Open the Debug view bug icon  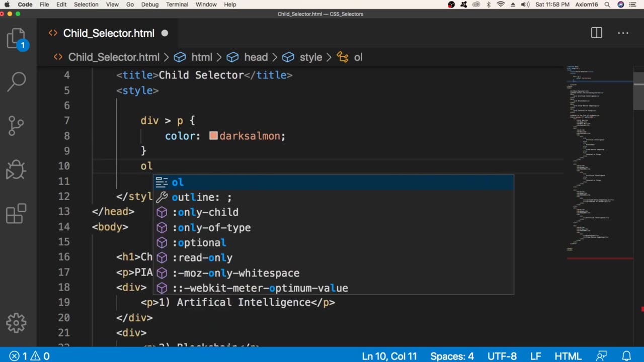click(16, 169)
